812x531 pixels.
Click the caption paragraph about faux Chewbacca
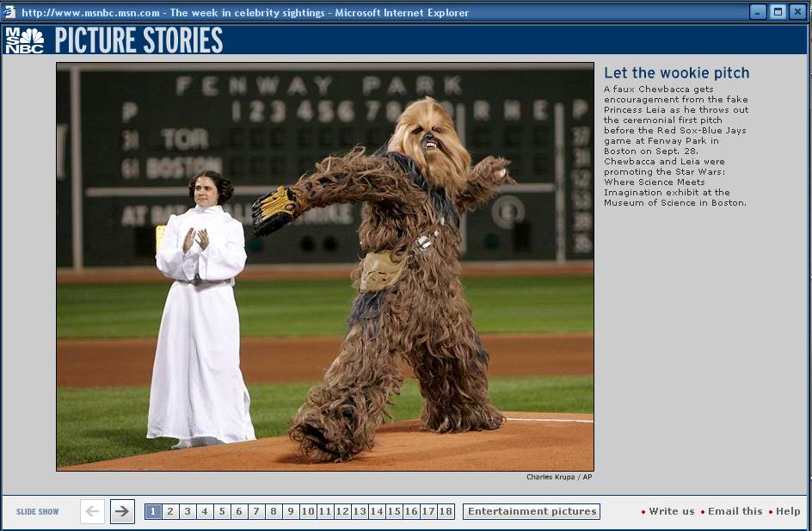pyautogui.click(x=676, y=146)
